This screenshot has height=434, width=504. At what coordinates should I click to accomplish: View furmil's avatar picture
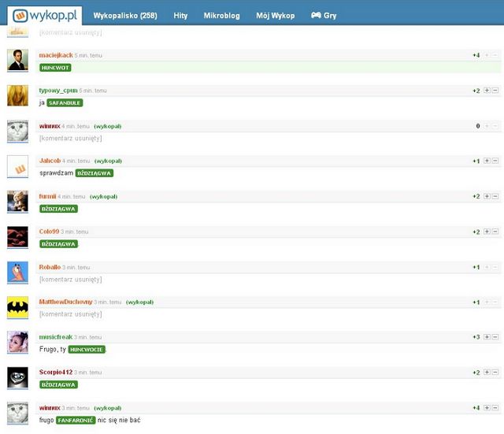pyautogui.click(x=17, y=202)
